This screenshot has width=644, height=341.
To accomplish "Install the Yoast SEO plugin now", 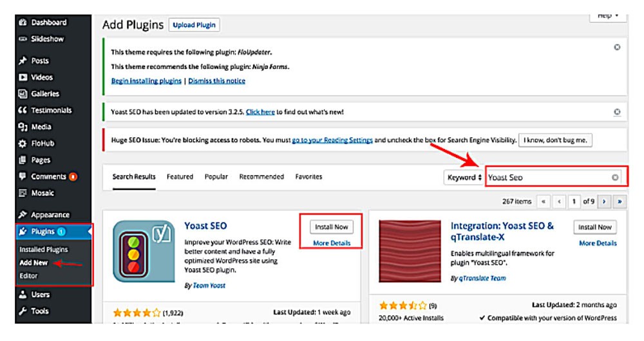I will 332,227.
